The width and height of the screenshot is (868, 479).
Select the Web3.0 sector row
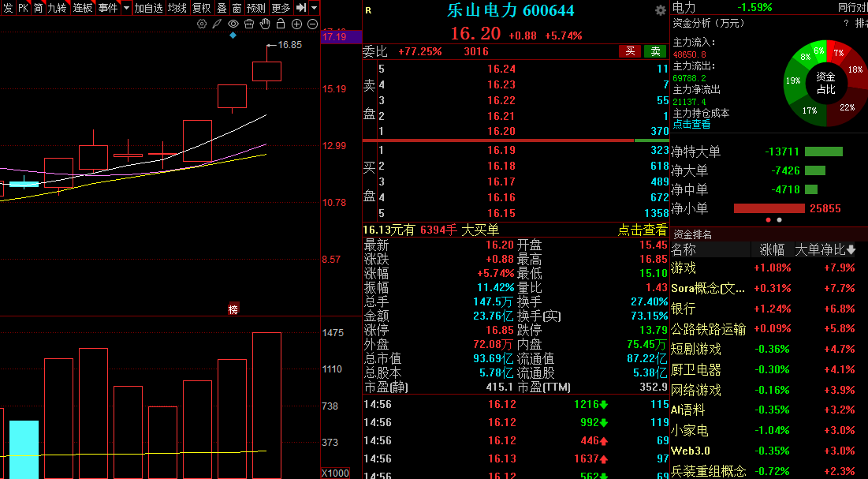(769, 451)
